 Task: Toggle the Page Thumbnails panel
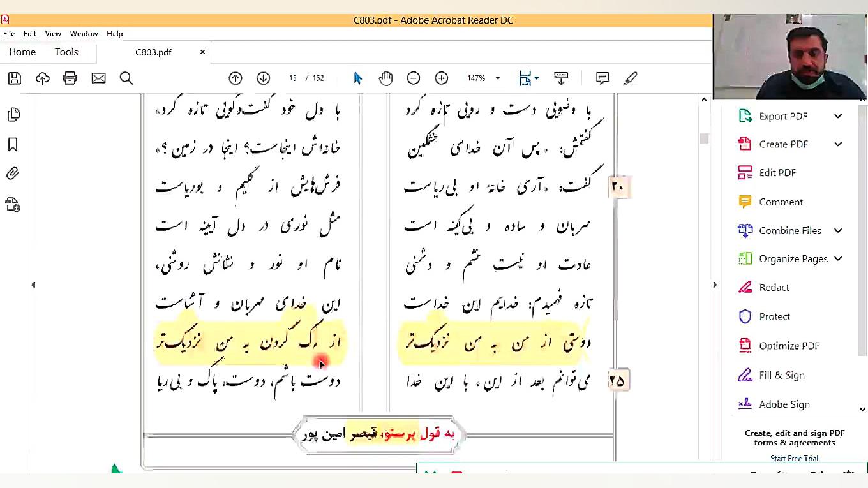[14, 114]
